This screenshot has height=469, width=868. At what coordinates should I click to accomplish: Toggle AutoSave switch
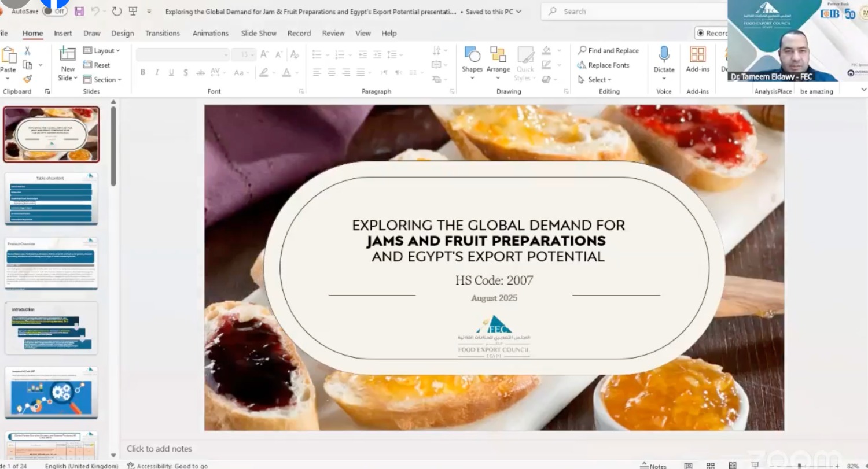(x=55, y=11)
